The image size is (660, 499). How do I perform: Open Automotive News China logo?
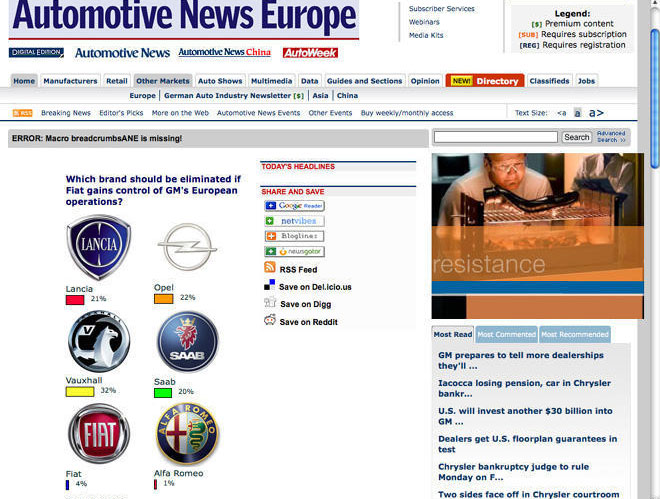point(224,52)
